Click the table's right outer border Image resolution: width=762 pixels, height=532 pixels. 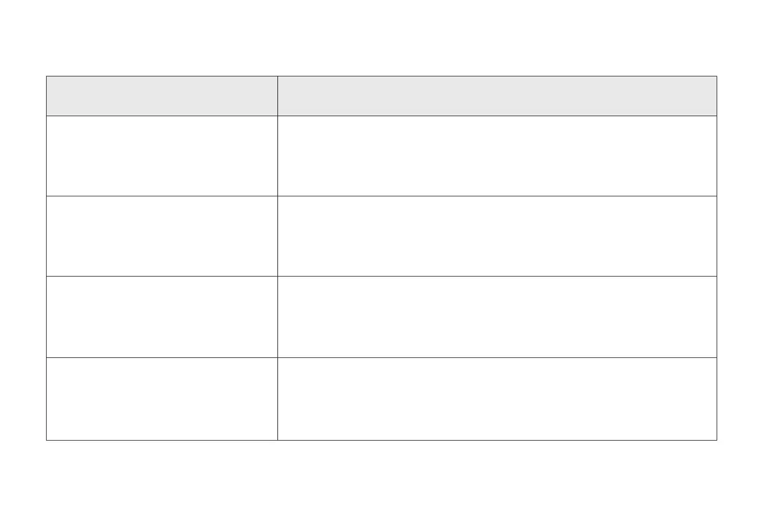point(717,258)
